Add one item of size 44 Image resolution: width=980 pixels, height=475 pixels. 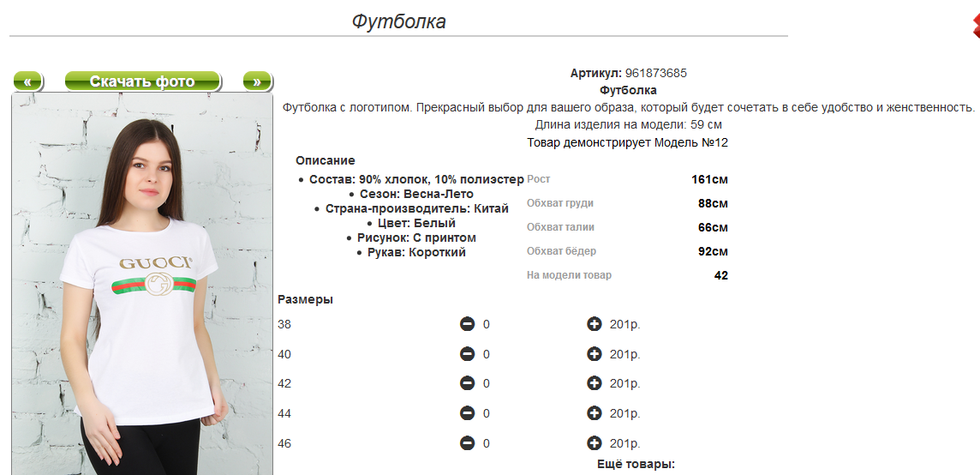pos(595,413)
